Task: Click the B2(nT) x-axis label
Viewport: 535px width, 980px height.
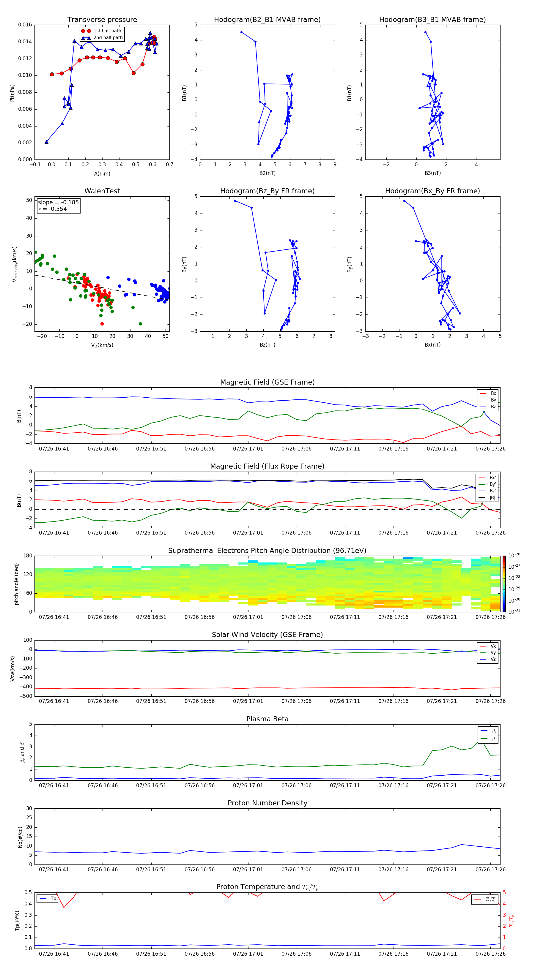Action: 267,173
